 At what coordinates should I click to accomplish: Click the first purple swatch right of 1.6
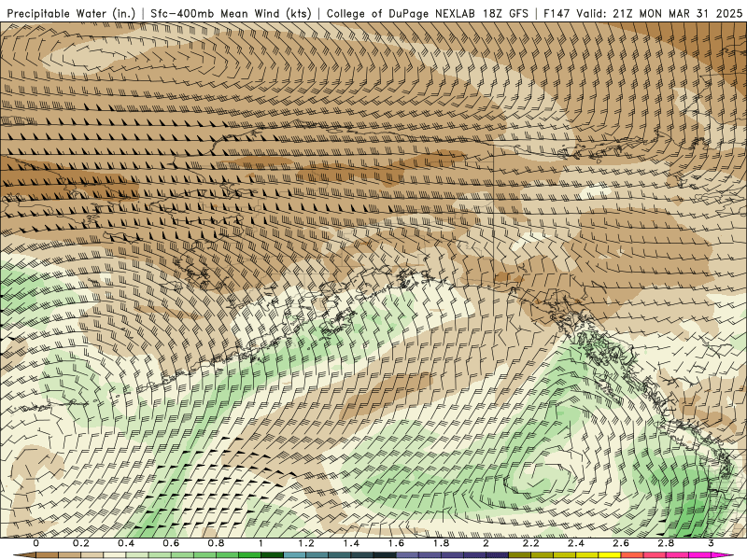408,554
